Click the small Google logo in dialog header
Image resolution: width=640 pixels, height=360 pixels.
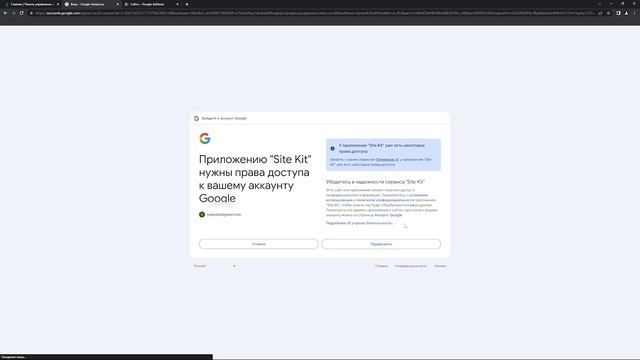click(196, 118)
